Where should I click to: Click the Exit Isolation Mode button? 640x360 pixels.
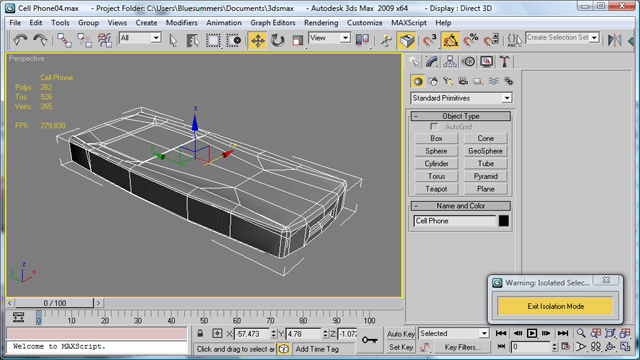tap(555, 306)
